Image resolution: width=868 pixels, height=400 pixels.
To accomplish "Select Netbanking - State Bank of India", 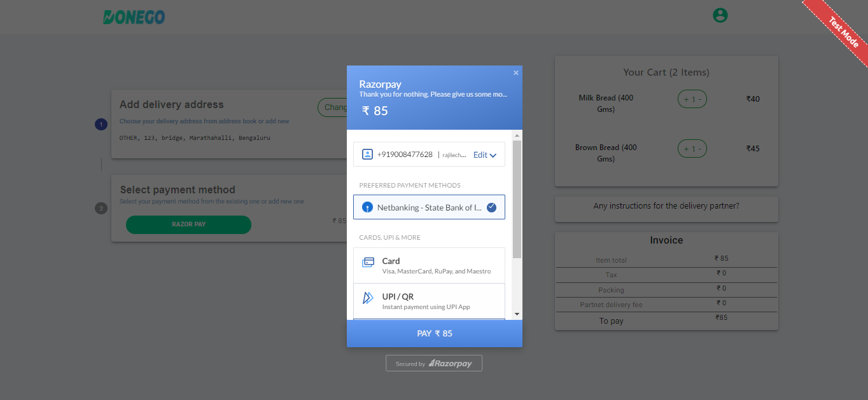I will (429, 207).
